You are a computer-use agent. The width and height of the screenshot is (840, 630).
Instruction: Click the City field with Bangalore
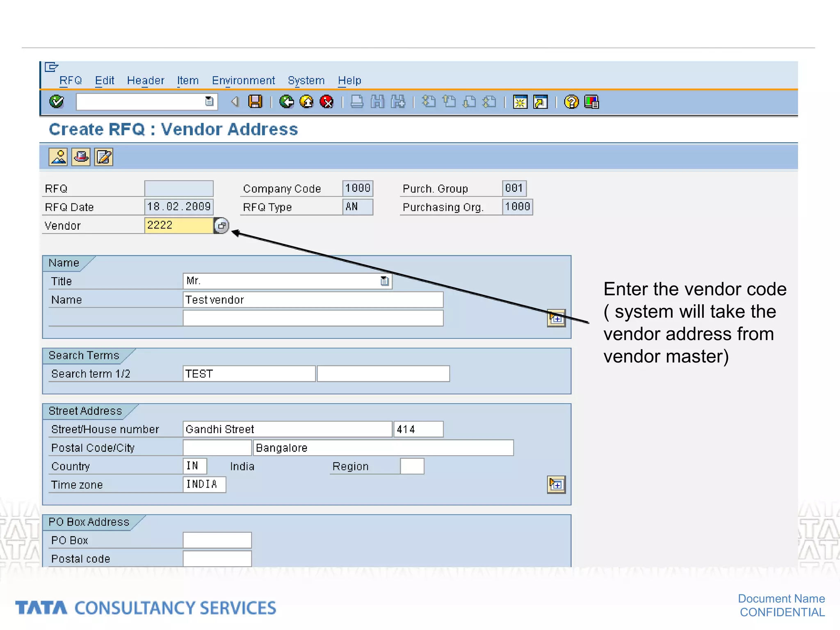(x=383, y=447)
